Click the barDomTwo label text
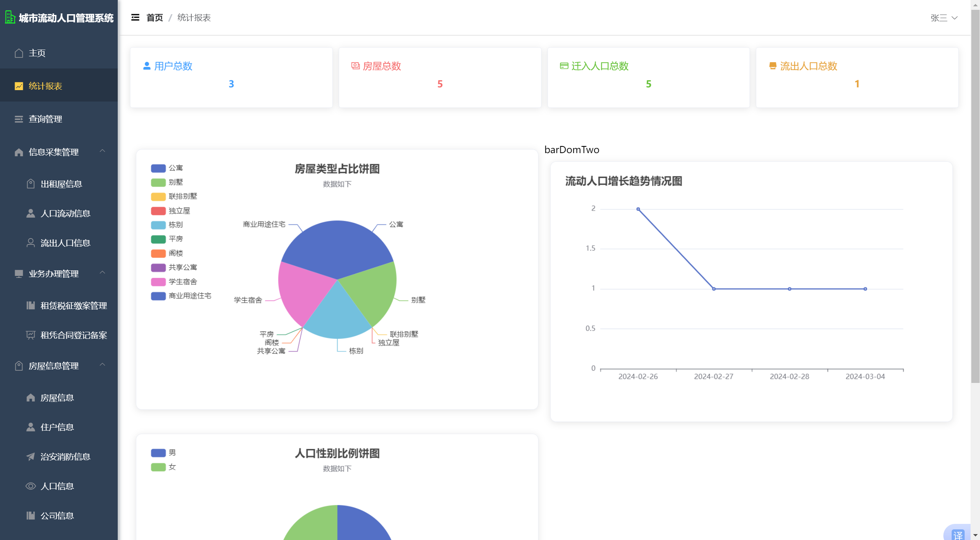The height and width of the screenshot is (540, 980). pos(572,150)
